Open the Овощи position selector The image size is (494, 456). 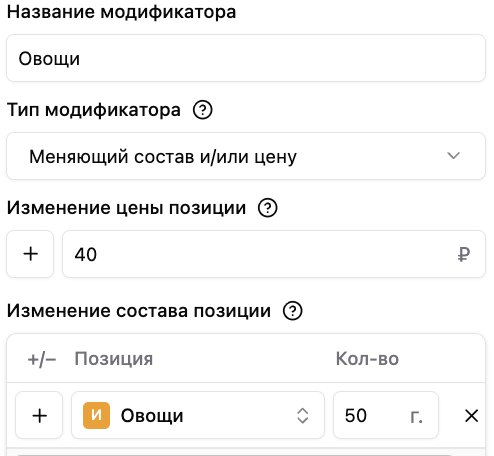198,415
